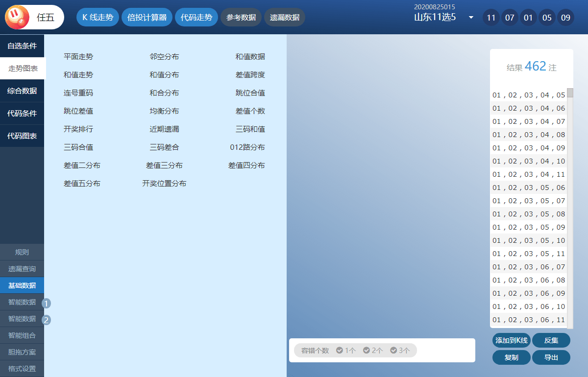Select 走势图表 in the sidebar
The image size is (588, 377).
pyautogui.click(x=23, y=69)
